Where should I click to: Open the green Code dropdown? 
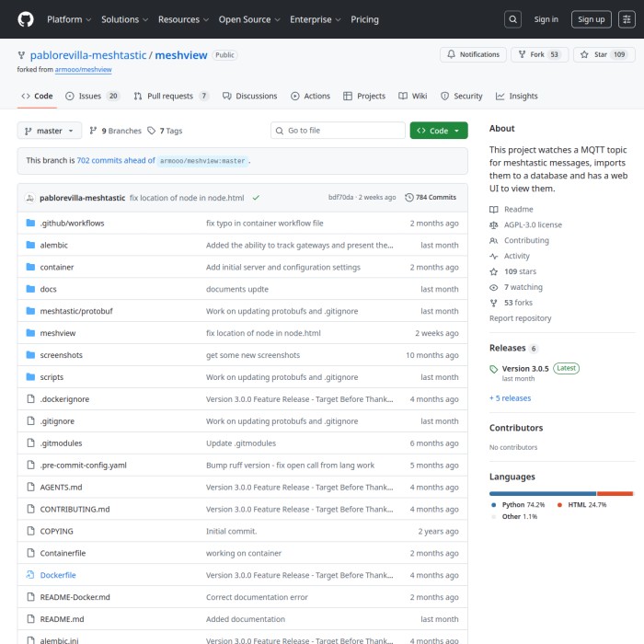click(439, 131)
